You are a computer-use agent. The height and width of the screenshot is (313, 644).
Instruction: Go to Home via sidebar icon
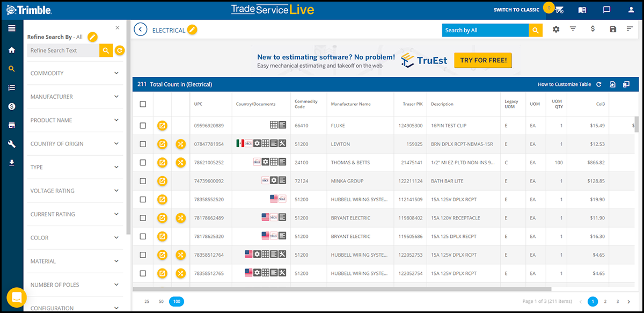11,50
